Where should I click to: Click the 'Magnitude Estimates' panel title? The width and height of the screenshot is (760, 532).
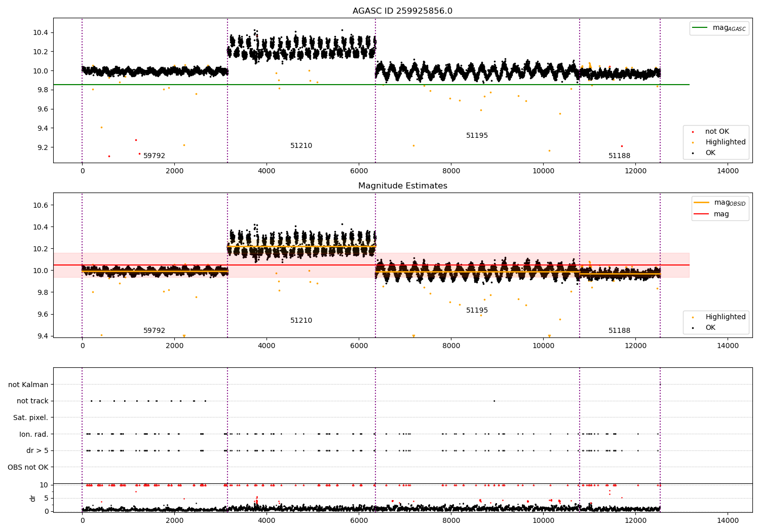coord(402,186)
